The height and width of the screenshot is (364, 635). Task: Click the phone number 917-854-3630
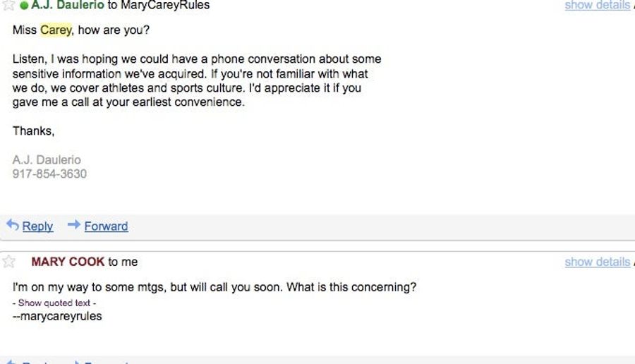pos(49,174)
